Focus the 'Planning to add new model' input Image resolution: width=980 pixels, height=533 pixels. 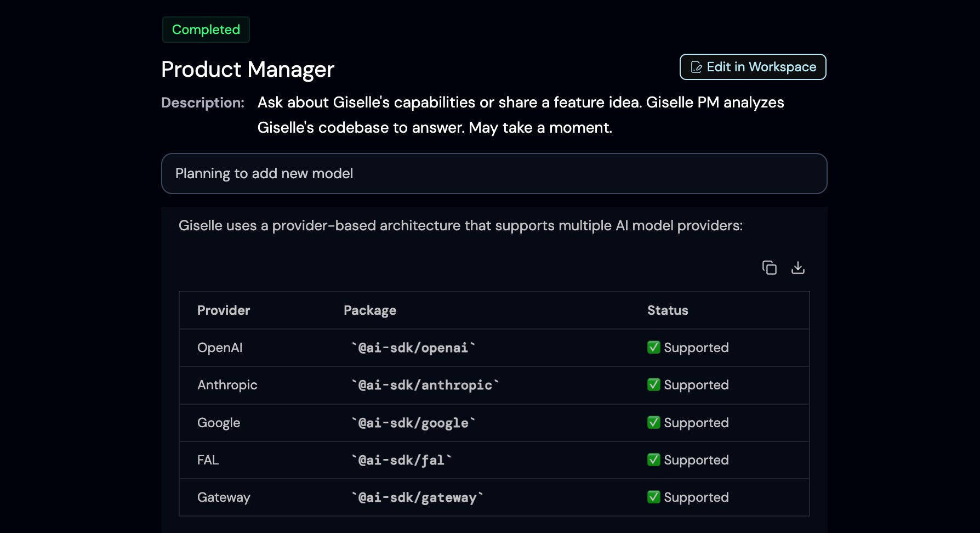[493, 173]
